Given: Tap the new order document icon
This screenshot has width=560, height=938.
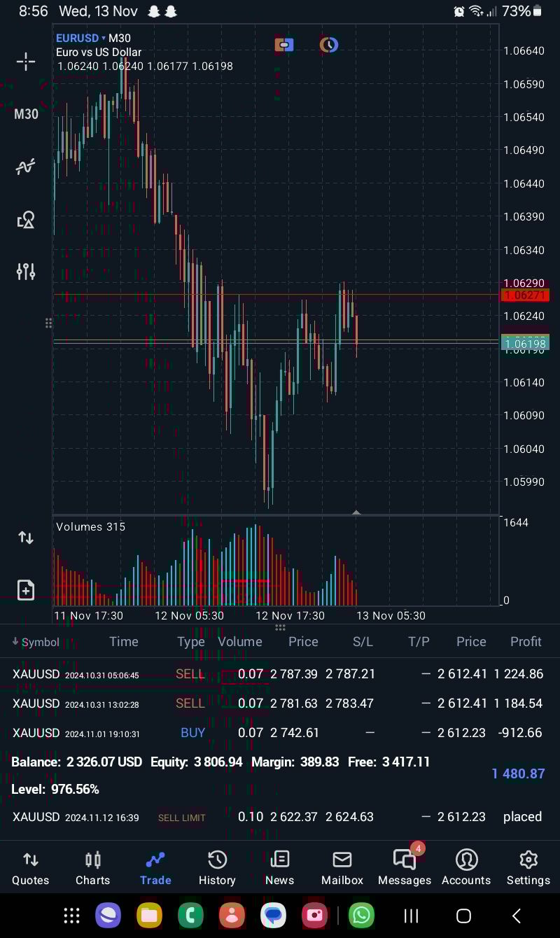Looking at the screenshot, I should pyautogui.click(x=26, y=589).
